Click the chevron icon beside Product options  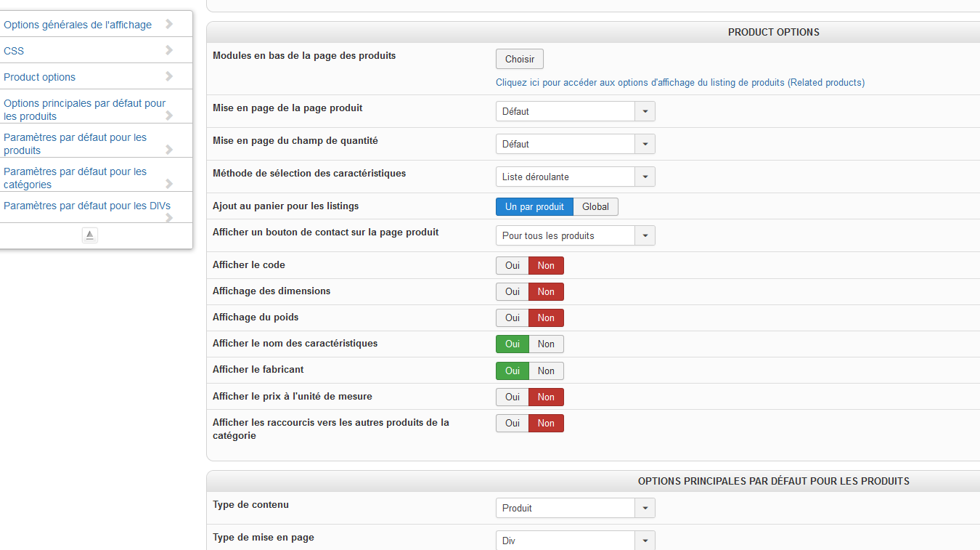(169, 76)
